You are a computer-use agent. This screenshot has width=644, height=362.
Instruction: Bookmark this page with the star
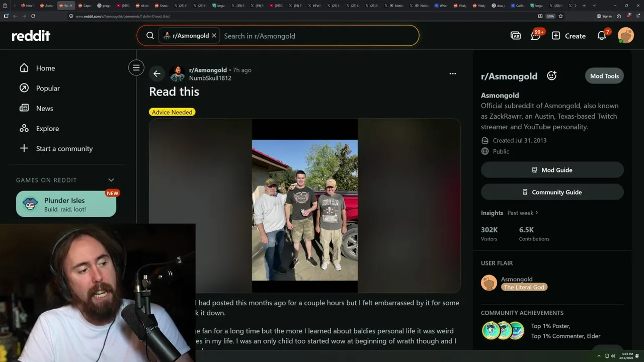(560, 16)
